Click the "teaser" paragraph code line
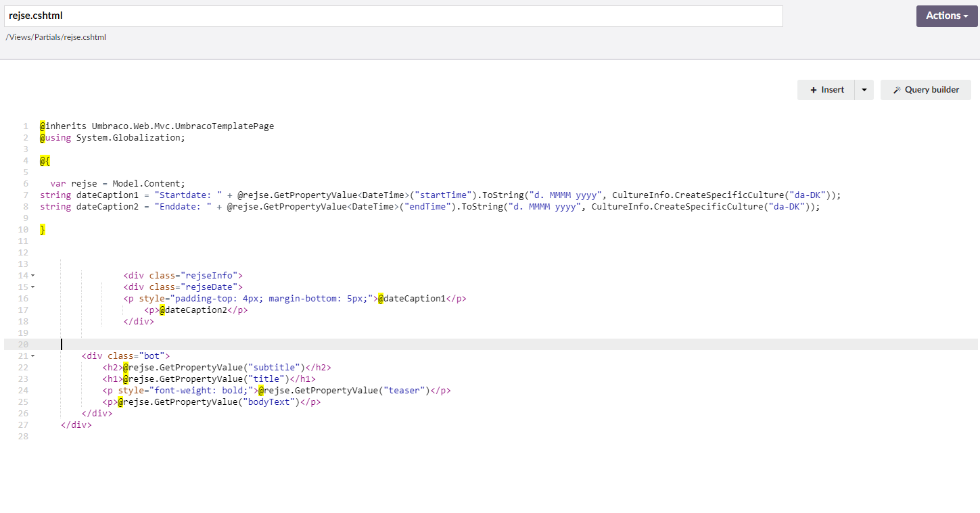The image size is (980, 513). coord(277,391)
